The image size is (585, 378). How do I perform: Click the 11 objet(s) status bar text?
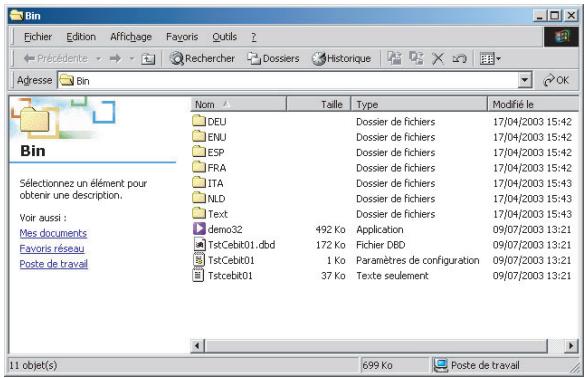tap(33, 365)
